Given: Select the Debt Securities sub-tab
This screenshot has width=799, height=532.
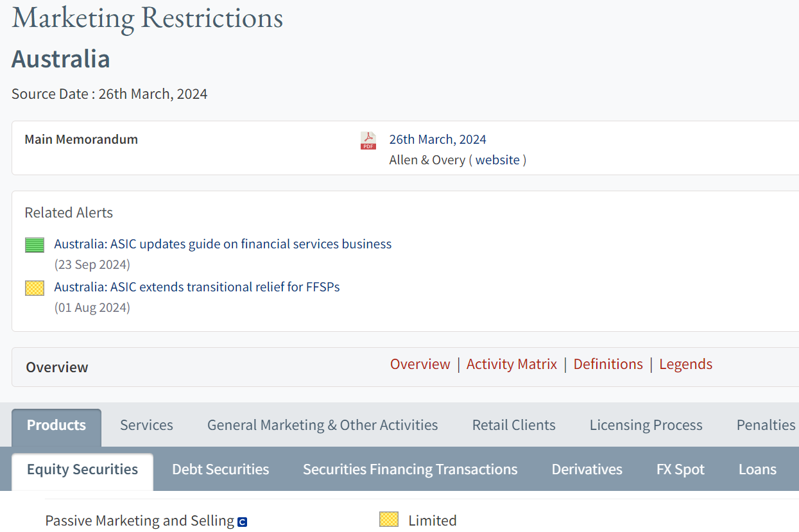Looking at the screenshot, I should (220, 469).
